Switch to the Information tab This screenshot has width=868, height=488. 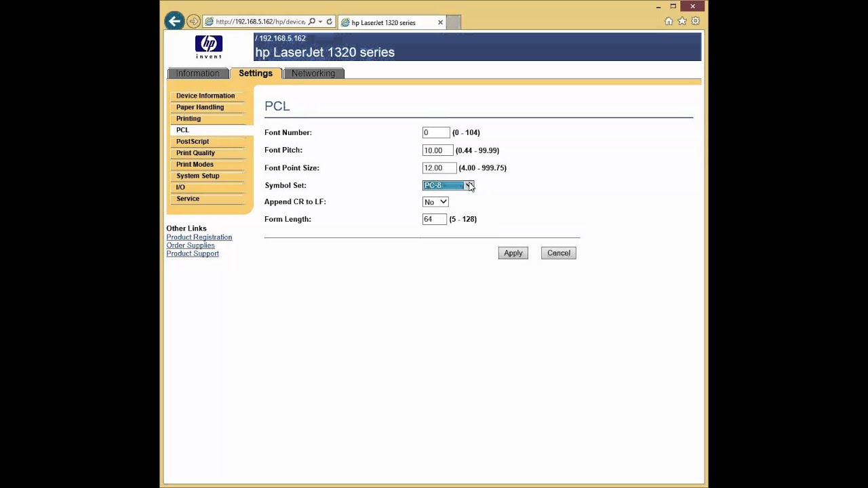[197, 73]
